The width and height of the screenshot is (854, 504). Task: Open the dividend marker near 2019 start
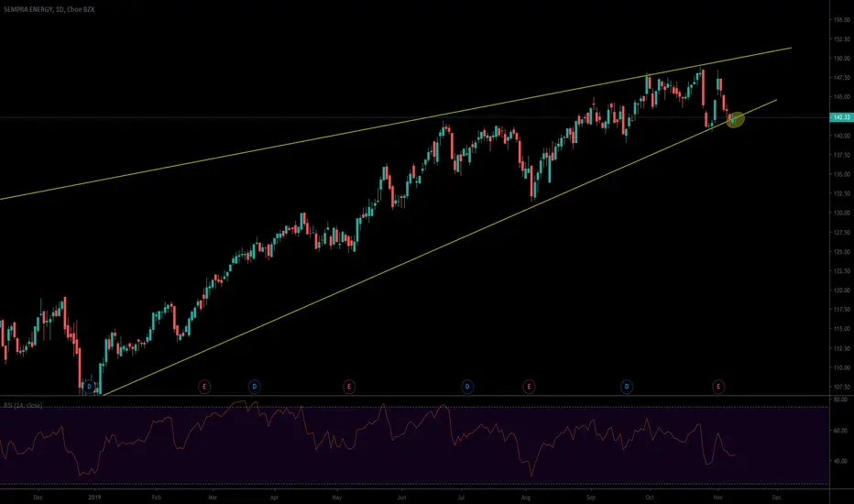pyautogui.click(x=90, y=387)
